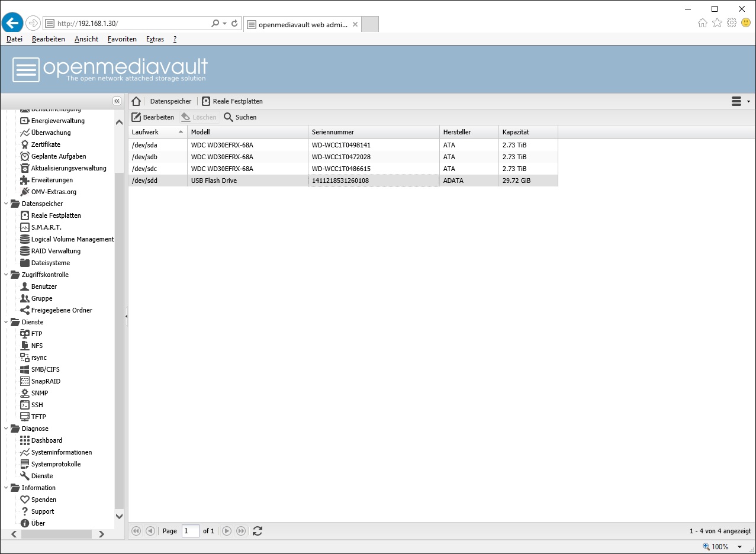Go back with the browser back arrow
The image size is (756, 554).
12,23
